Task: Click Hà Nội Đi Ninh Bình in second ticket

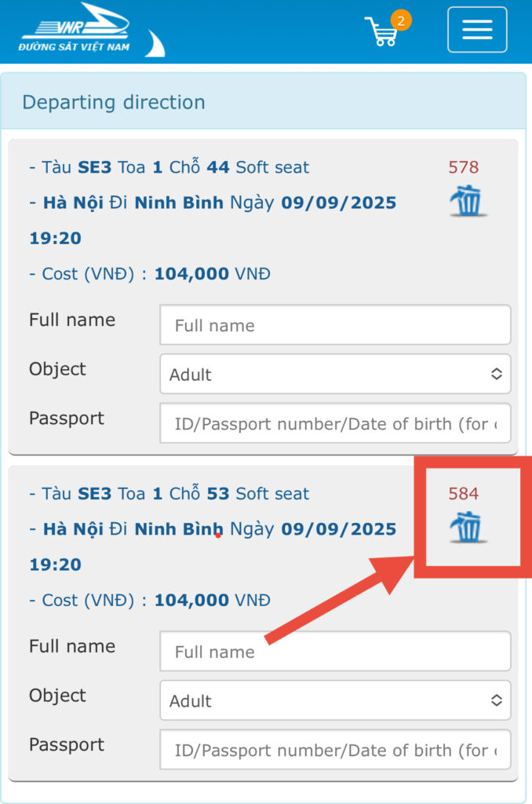Action: click(133, 529)
